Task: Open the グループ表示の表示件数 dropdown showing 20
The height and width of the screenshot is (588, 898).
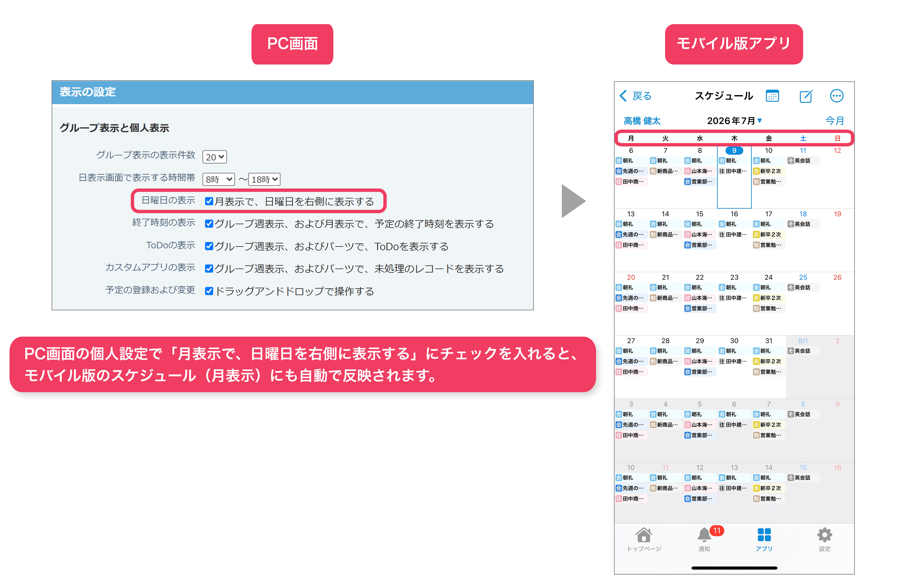Action: tap(215, 157)
